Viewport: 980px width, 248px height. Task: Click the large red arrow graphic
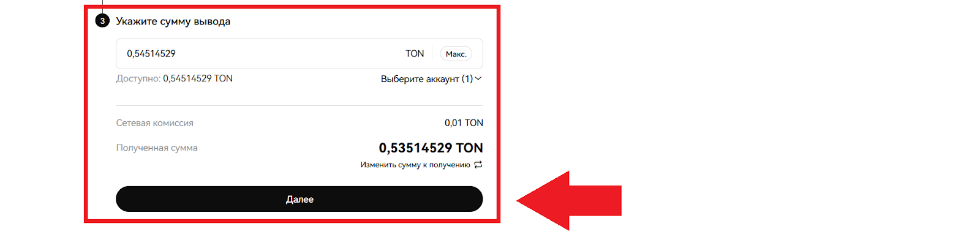click(569, 200)
